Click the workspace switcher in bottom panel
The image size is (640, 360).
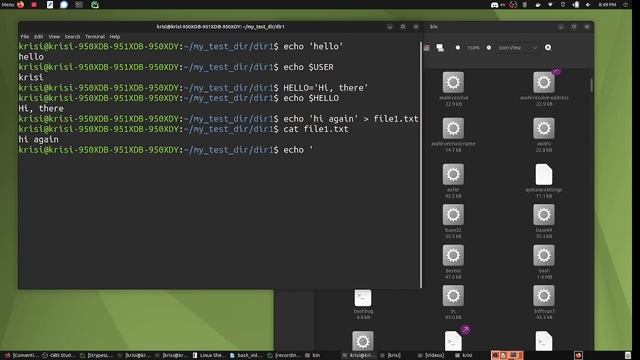[507, 356]
